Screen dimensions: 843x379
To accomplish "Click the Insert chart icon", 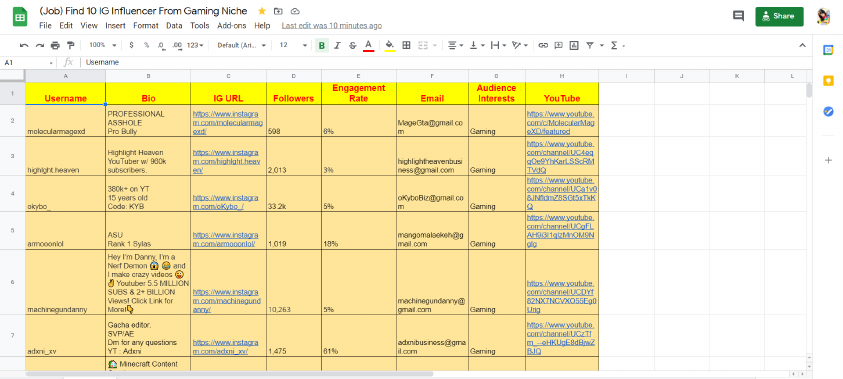I will coord(574,46).
